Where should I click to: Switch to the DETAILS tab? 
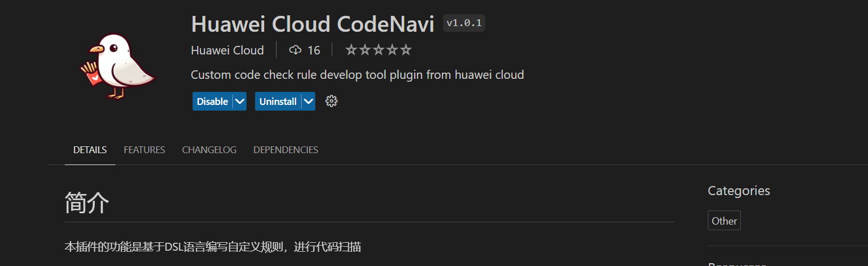[x=90, y=150]
